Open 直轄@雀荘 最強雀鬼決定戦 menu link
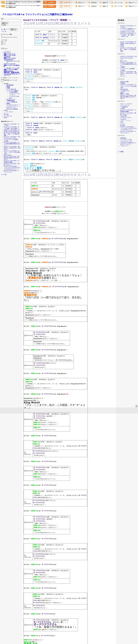Screen dimensions: 138x644 click(x=11, y=72)
